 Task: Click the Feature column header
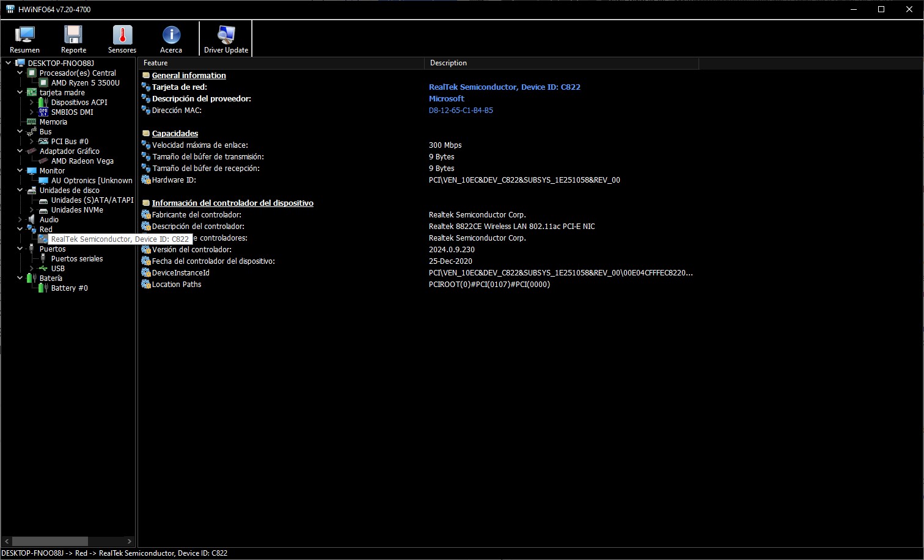point(281,63)
